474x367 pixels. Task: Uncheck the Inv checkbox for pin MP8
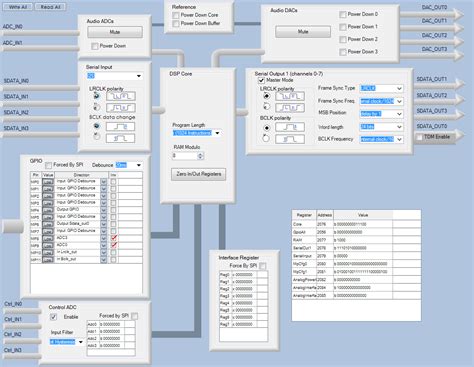tap(114, 238)
